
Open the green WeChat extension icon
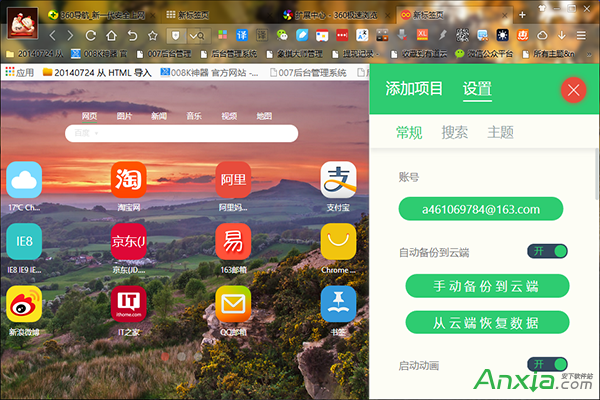[282, 35]
